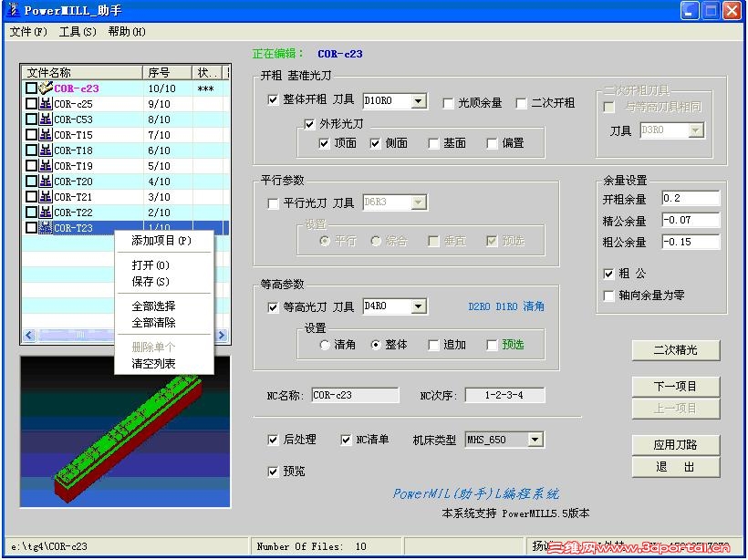Toggle the 整体开粗 checkbox

(x=273, y=99)
